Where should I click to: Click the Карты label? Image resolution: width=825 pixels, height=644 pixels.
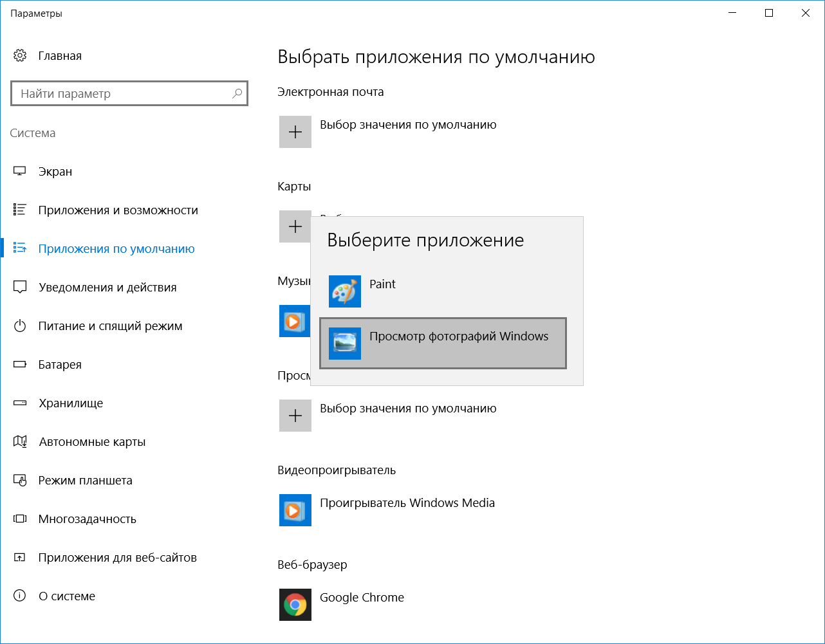(294, 187)
